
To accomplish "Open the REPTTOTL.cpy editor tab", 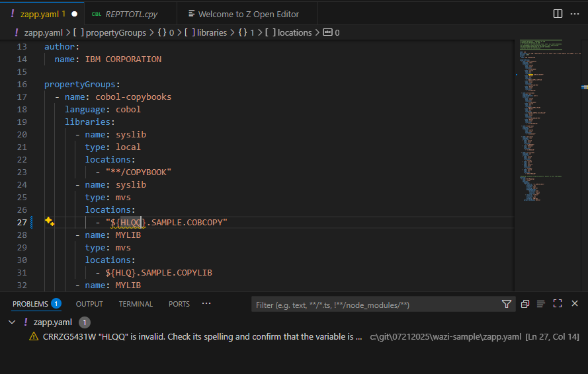I will [x=131, y=15].
